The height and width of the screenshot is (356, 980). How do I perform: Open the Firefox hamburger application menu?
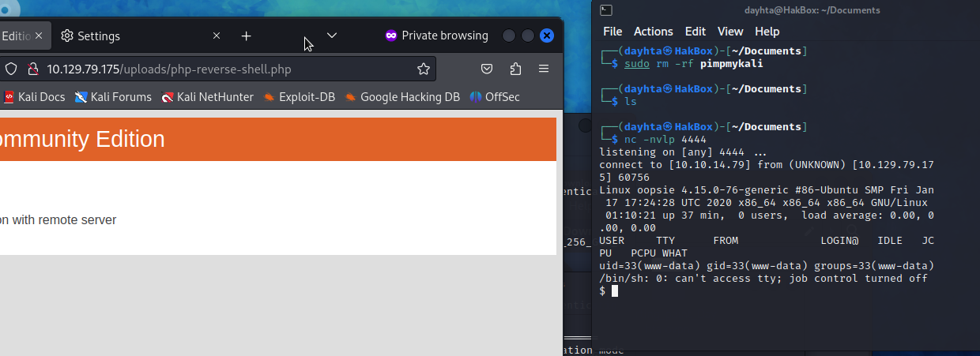tap(544, 69)
